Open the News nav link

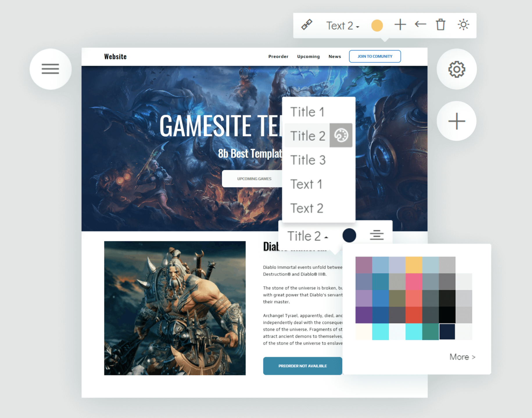335,56
